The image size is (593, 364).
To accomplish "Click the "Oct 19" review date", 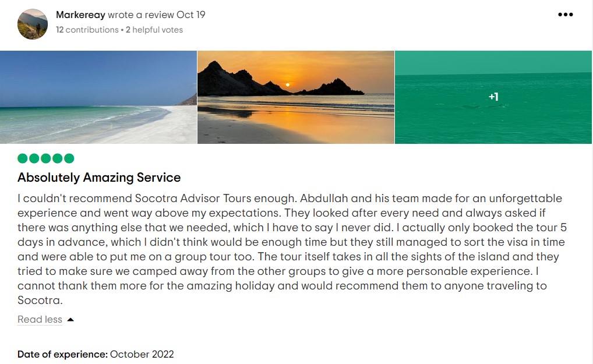I will (191, 15).
